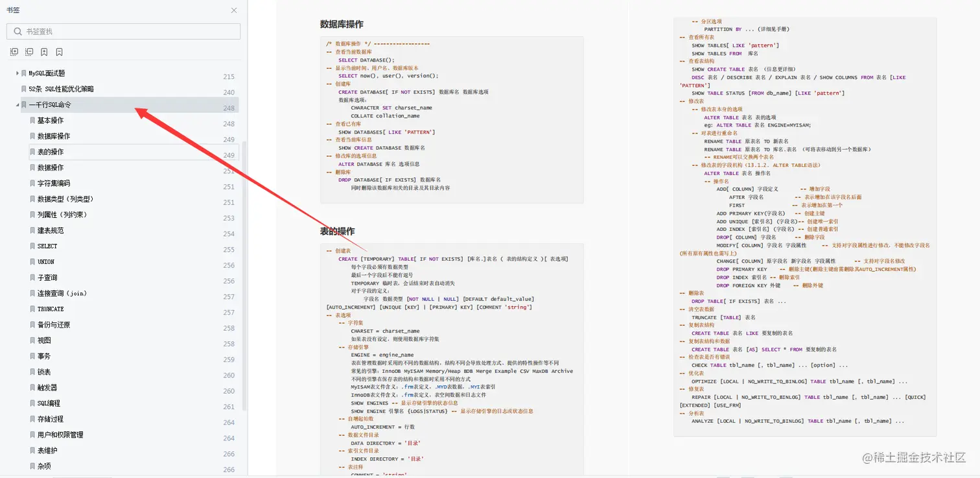
Task: Open the 列属性(列约束) bookmark
Action: pos(62,215)
